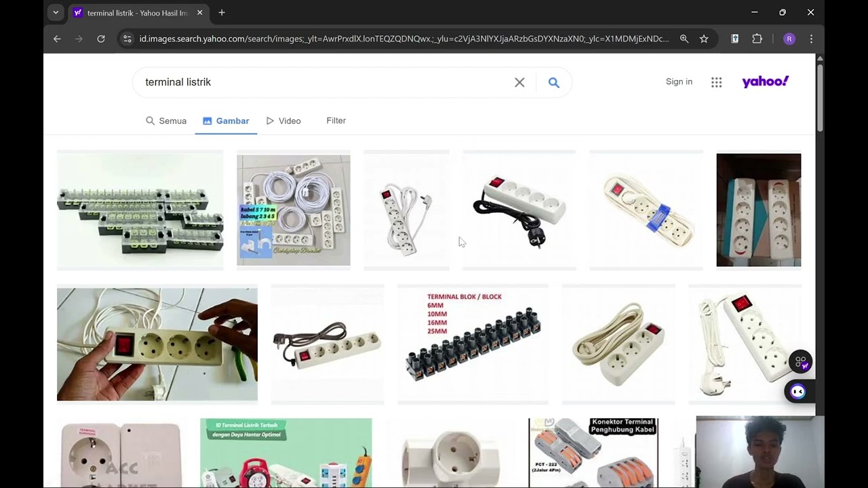Open the Chrome profile avatar
Image resolution: width=868 pixels, height=488 pixels.
pos(789,39)
